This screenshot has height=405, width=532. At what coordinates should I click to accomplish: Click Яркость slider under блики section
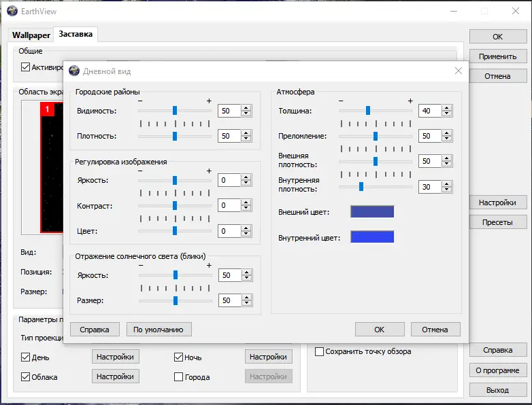tap(176, 275)
